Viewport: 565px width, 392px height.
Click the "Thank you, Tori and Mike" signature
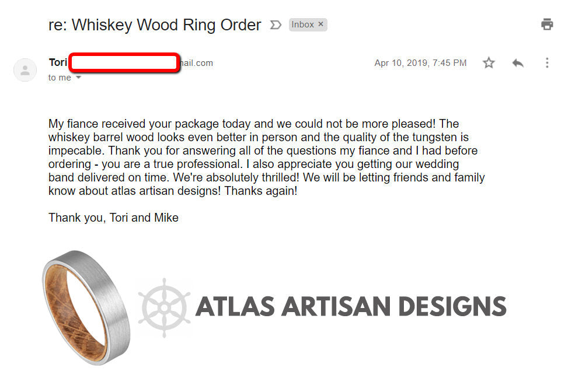(113, 218)
